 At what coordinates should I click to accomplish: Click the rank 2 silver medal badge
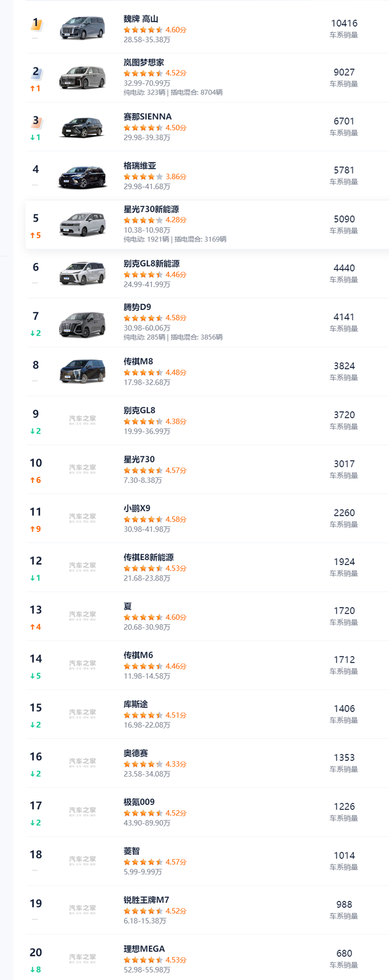click(36, 72)
